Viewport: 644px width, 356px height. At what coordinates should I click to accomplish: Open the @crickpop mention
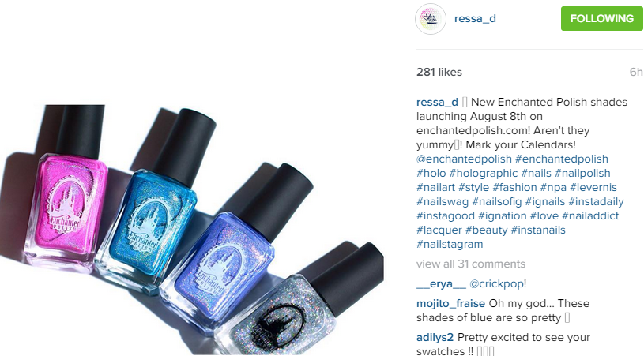pos(496,284)
